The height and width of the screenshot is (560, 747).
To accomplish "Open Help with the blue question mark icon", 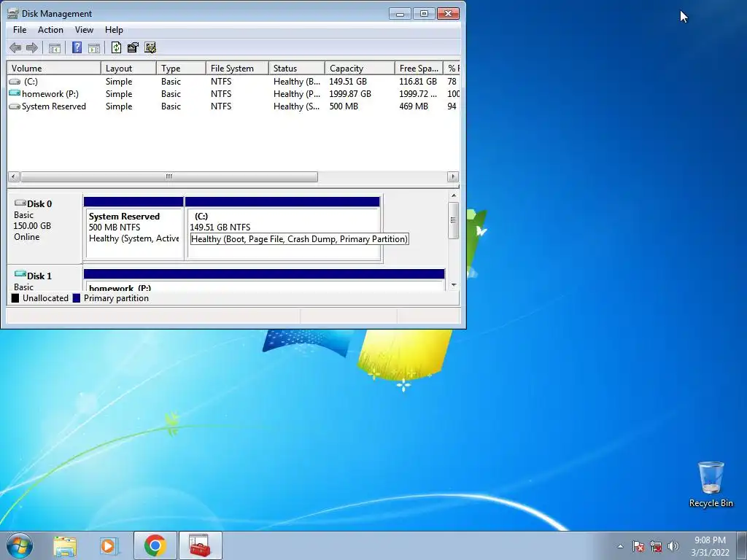I will [77, 47].
